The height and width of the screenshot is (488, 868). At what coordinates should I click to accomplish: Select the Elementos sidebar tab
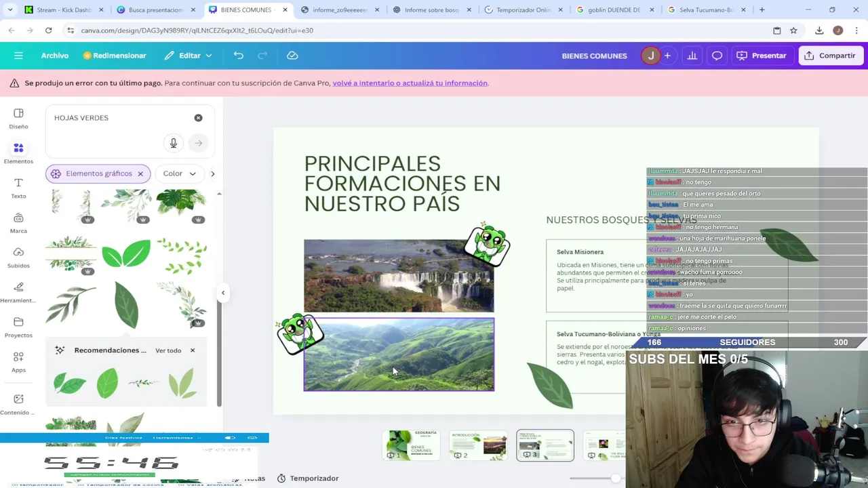(x=18, y=153)
